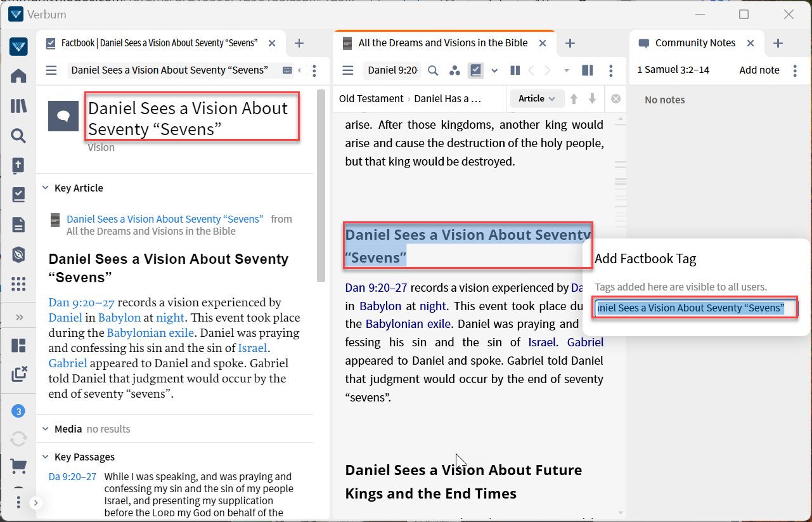The image size is (812, 522).
Task: Open the book panel three-dot menu
Action: pyautogui.click(x=611, y=70)
